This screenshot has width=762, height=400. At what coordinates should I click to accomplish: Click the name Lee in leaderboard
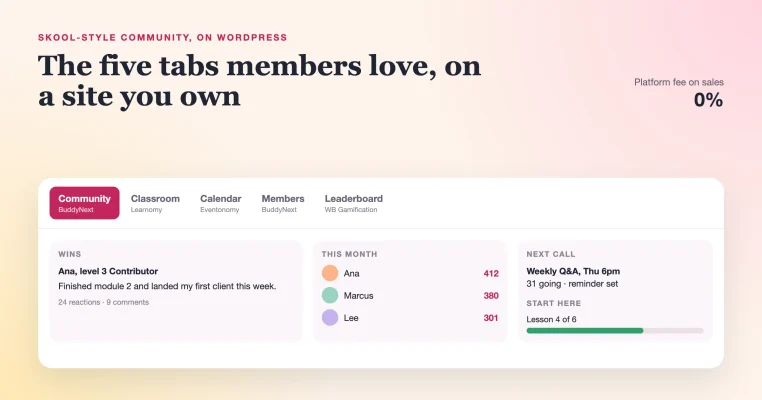[351, 318]
